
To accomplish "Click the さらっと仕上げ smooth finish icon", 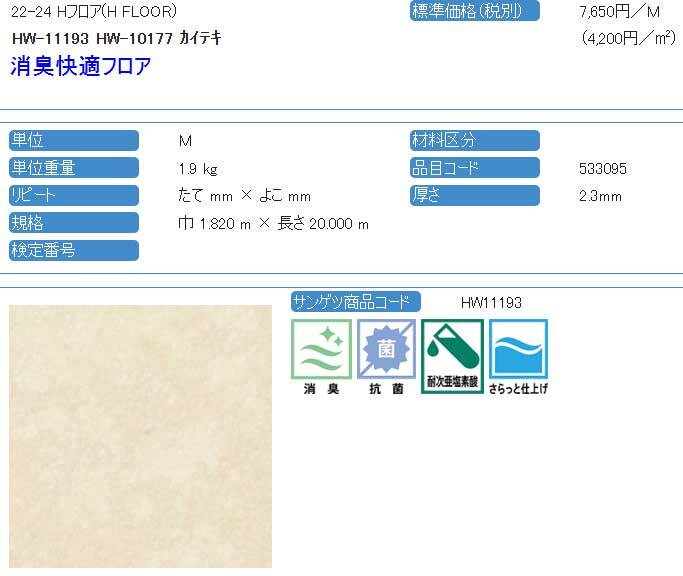I will tap(518, 357).
